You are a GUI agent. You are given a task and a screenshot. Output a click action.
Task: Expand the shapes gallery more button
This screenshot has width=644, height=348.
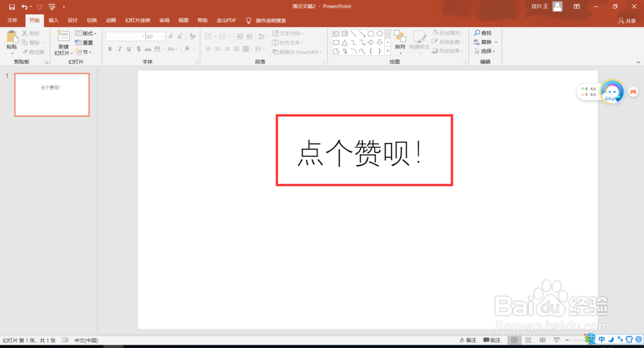point(388,51)
